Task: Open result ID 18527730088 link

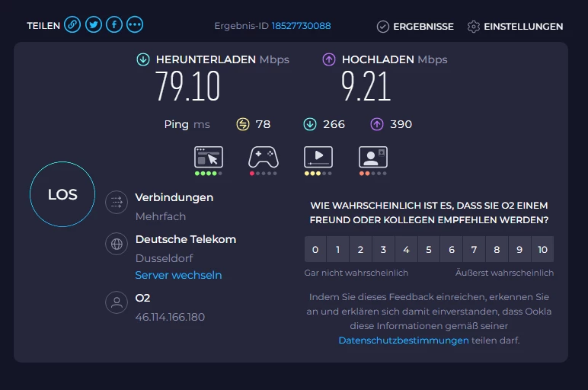Action: [x=301, y=26]
